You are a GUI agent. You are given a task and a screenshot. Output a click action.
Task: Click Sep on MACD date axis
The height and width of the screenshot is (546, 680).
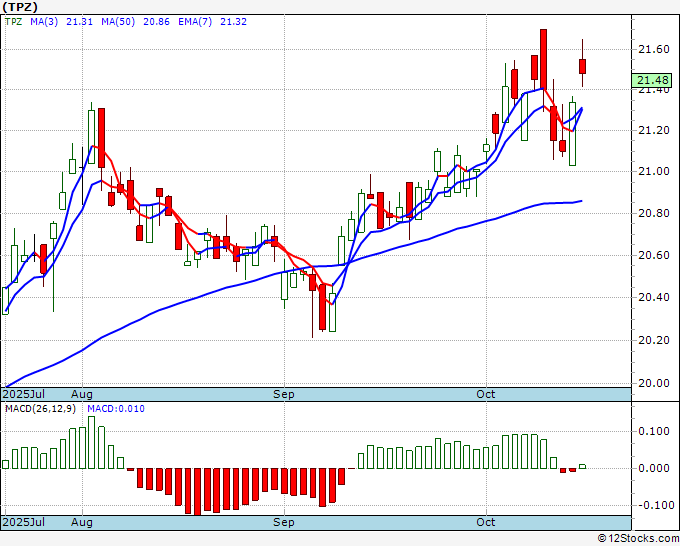tap(284, 522)
